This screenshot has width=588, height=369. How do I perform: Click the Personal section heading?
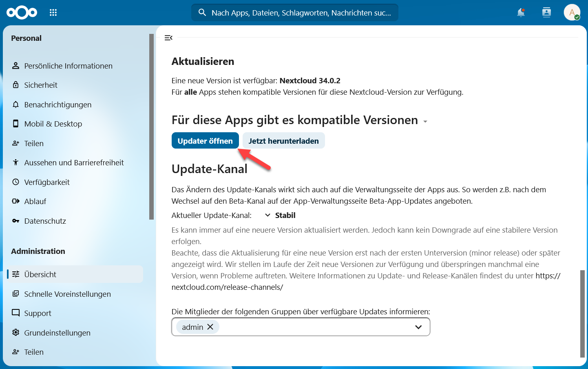[27, 38]
